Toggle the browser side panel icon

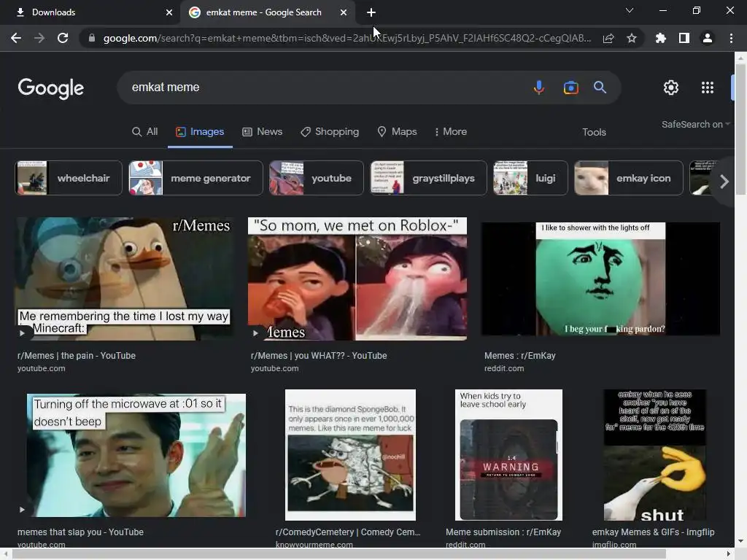pyautogui.click(x=684, y=38)
